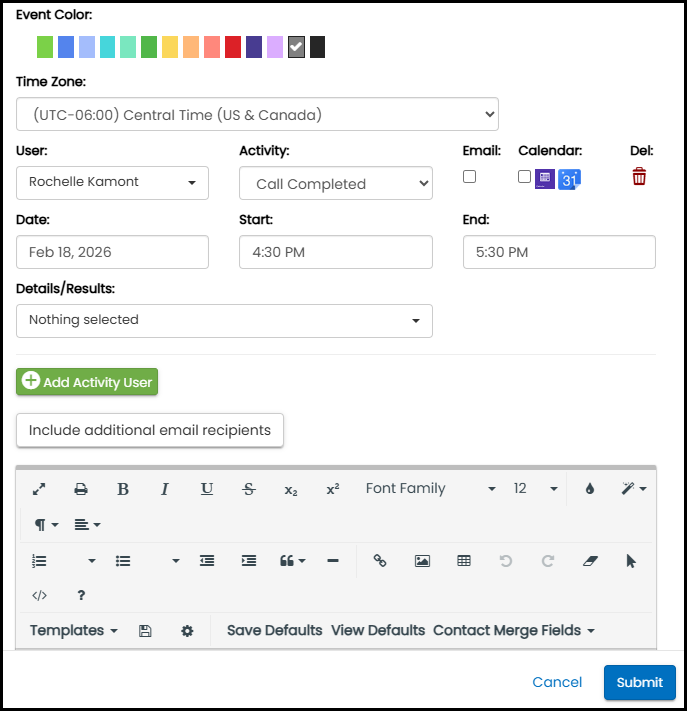The image size is (687, 711).
Task: Open Contact Merge Fields menu
Action: (x=514, y=631)
